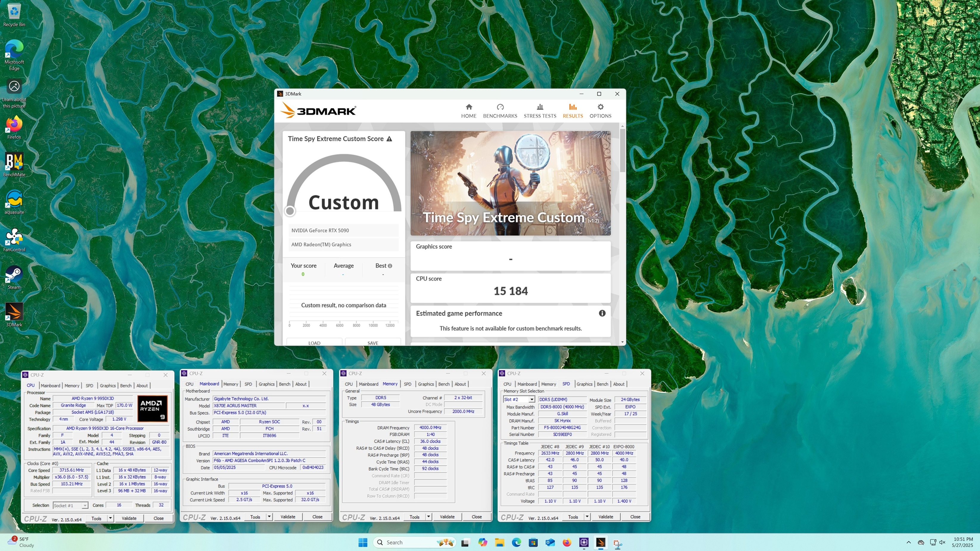Screen dimensions: 980x551
Task: Click the 3DMark vertical scrollbar thumb
Action: point(622,150)
